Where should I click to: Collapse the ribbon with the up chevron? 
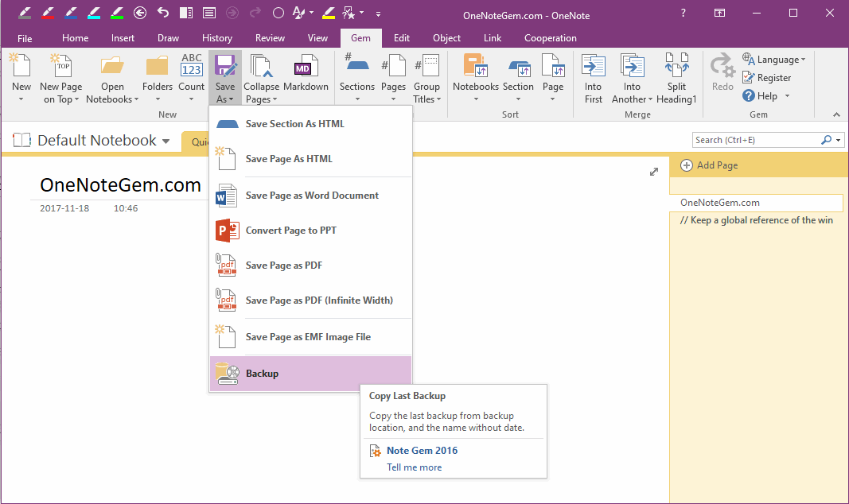(x=836, y=114)
